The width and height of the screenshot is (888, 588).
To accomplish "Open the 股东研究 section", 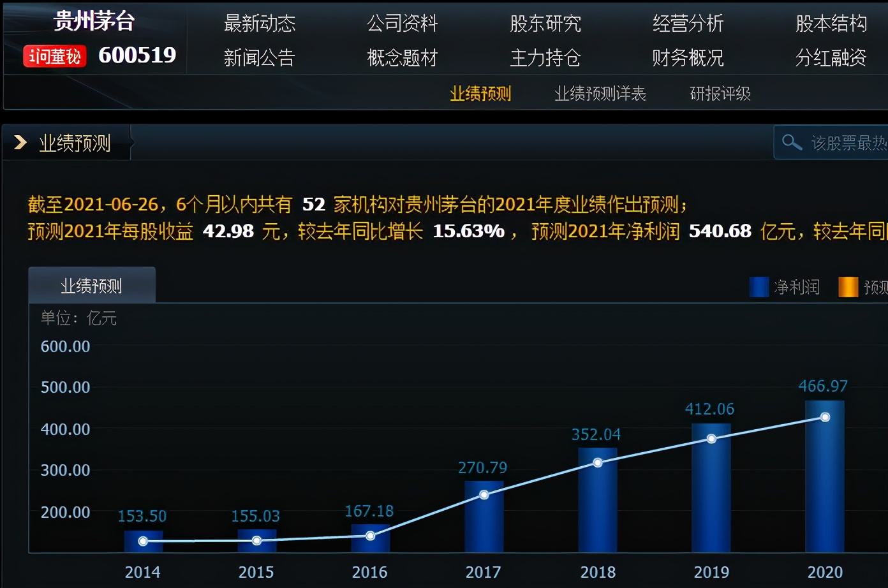I will tap(545, 22).
